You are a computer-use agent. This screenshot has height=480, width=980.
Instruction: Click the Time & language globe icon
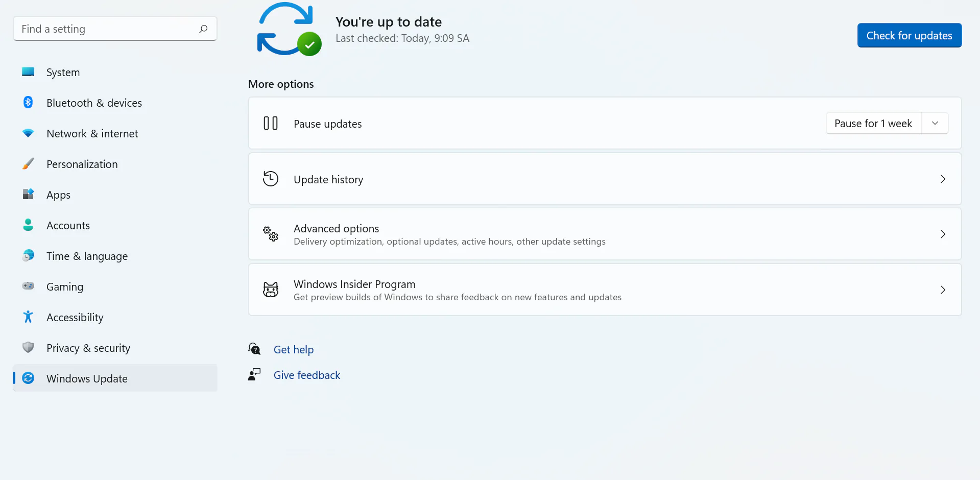click(x=28, y=255)
